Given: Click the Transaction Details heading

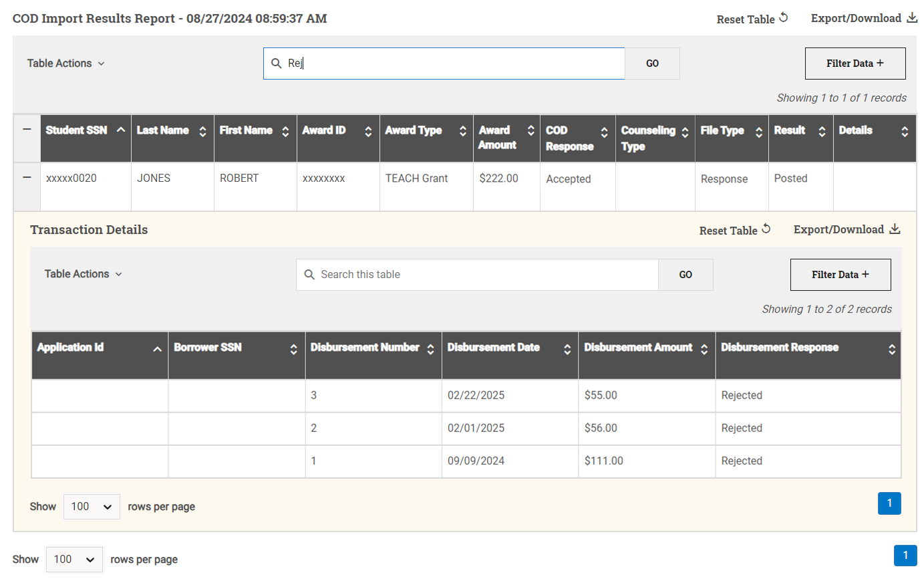Looking at the screenshot, I should pyautogui.click(x=89, y=229).
